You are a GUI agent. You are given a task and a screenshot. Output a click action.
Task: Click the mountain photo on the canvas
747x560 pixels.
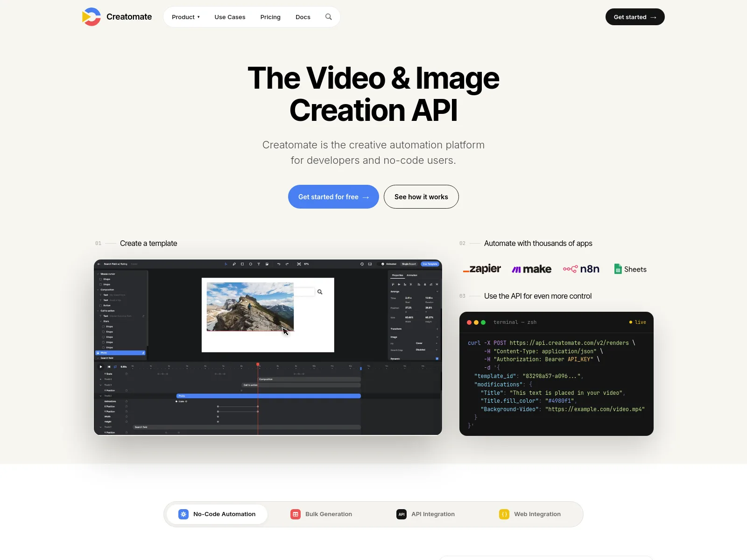pyautogui.click(x=250, y=307)
